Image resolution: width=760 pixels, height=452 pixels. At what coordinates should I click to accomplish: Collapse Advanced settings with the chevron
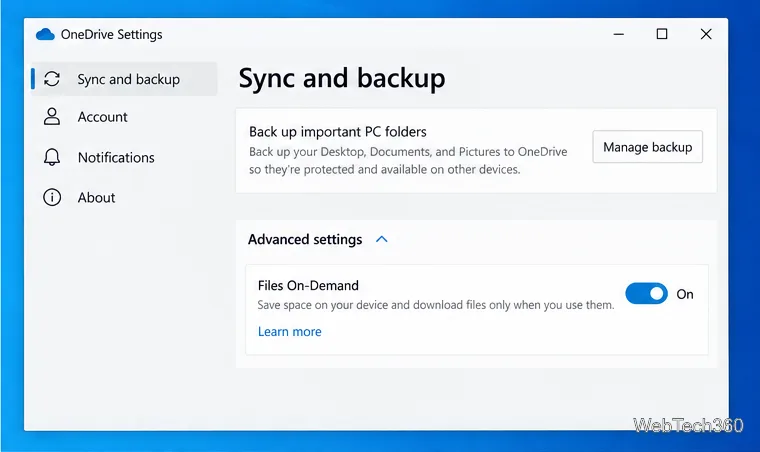(x=382, y=239)
